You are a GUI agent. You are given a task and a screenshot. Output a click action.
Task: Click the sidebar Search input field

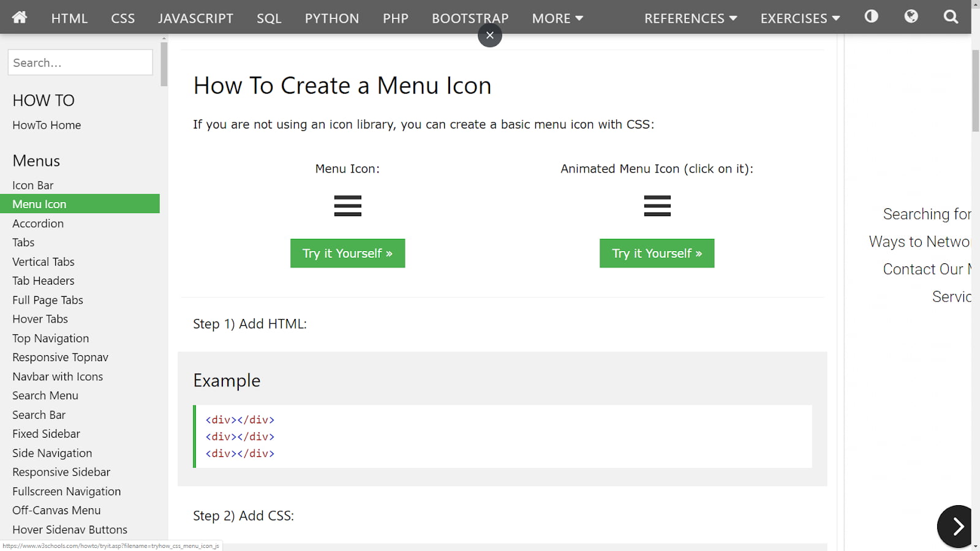click(80, 62)
